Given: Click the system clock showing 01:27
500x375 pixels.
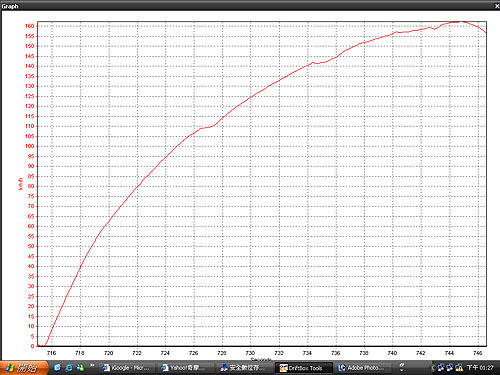Looking at the screenshot, I should [x=480, y=368].
